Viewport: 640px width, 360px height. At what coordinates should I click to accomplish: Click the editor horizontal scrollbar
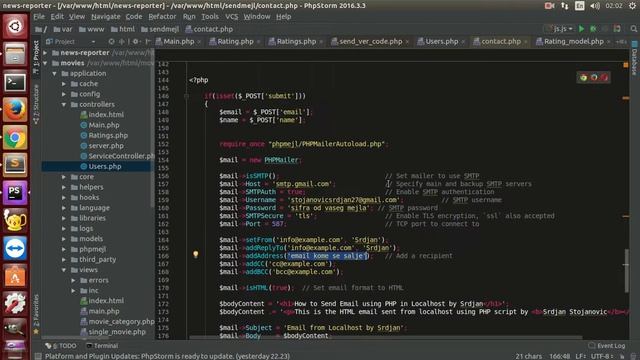386,338
